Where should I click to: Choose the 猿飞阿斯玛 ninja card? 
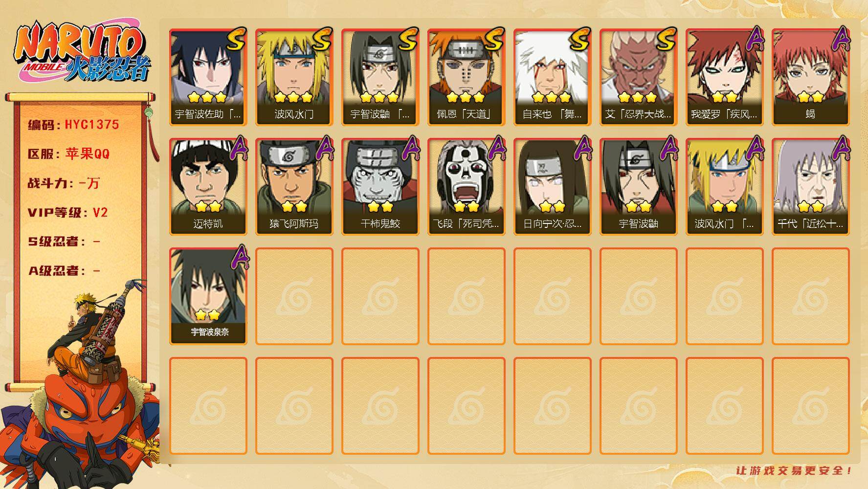(x=294, y=187)
